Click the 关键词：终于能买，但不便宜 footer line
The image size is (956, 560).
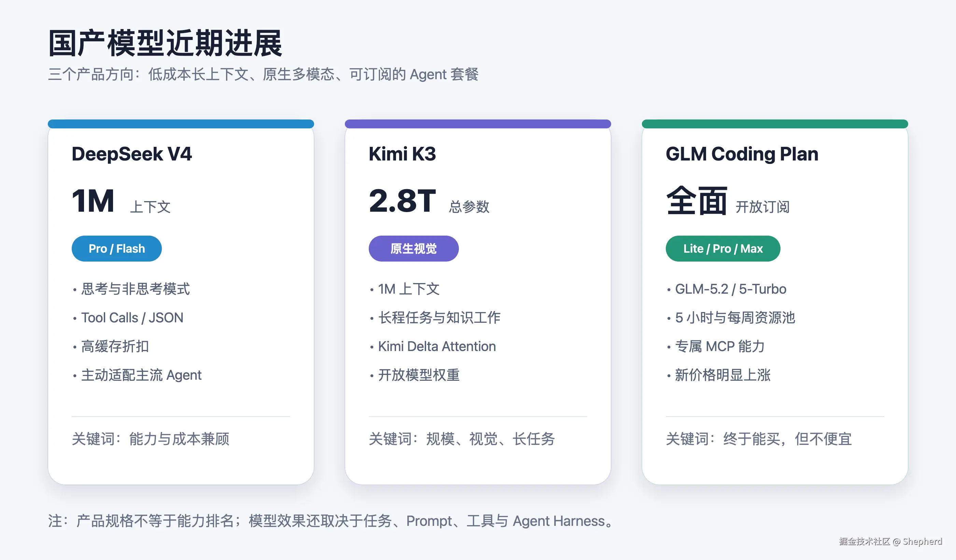coord(759,438)
